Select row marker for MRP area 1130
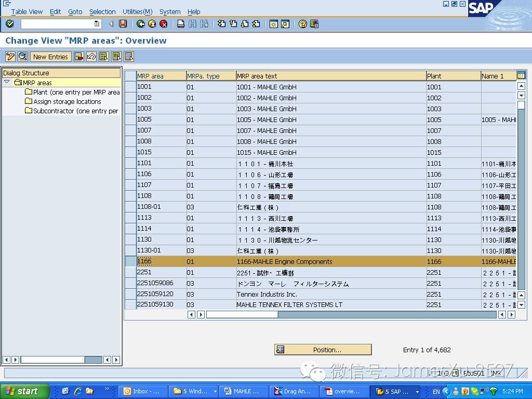532x399 pixels. coord(130,240)
